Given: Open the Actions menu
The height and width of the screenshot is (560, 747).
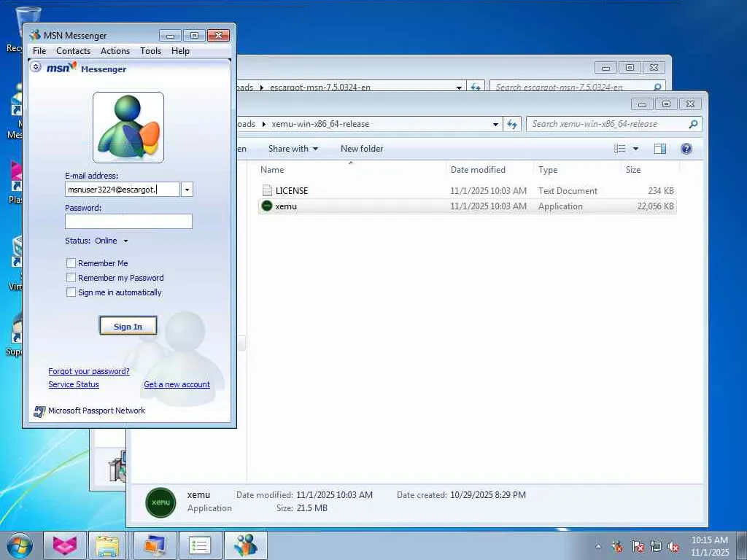Looking at the screenshot, I should (x=115, y=51).
